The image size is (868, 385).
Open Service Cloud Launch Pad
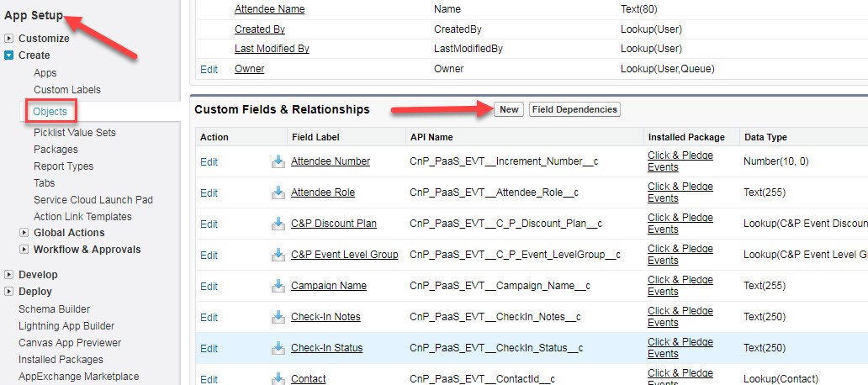click(x=93, y=200)
